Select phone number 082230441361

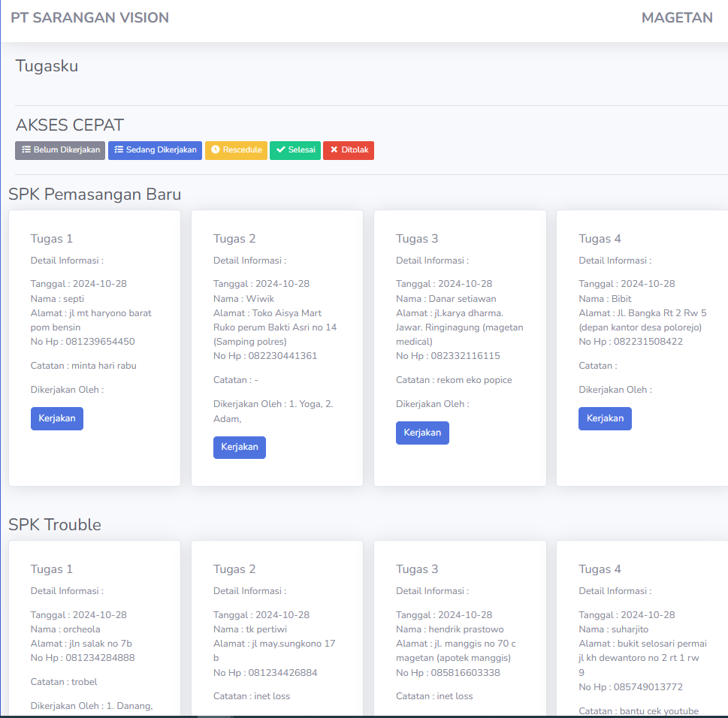tap(282, 356)
